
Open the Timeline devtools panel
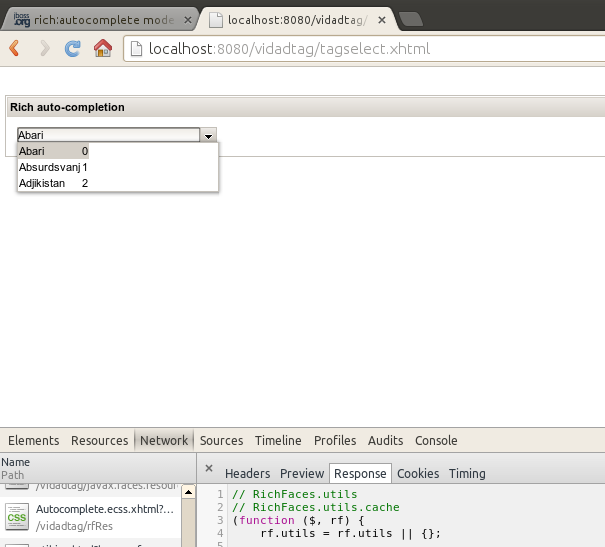point(278,441)
